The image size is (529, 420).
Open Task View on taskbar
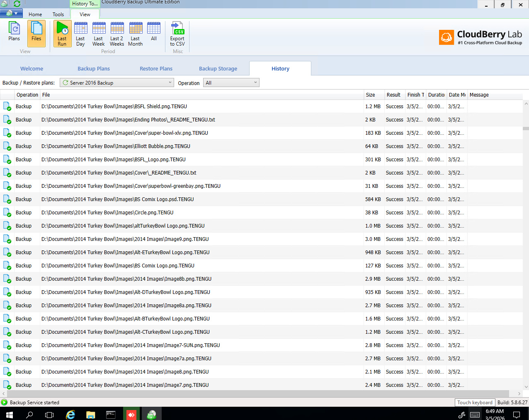(49, 414)
